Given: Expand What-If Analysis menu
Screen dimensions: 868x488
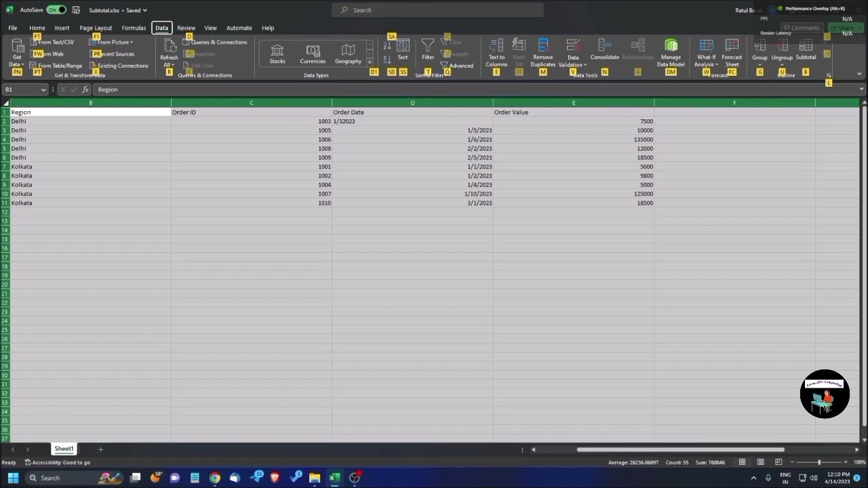Looking at the screenshot, I should point(706,53).
